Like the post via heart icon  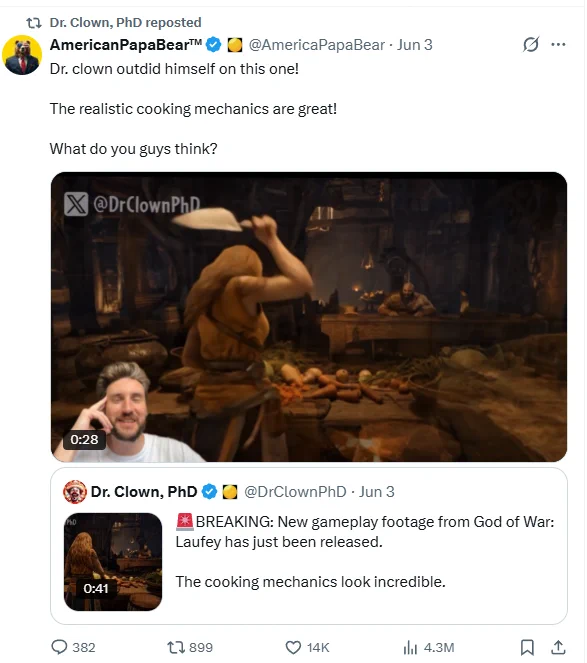coord(293,647)
